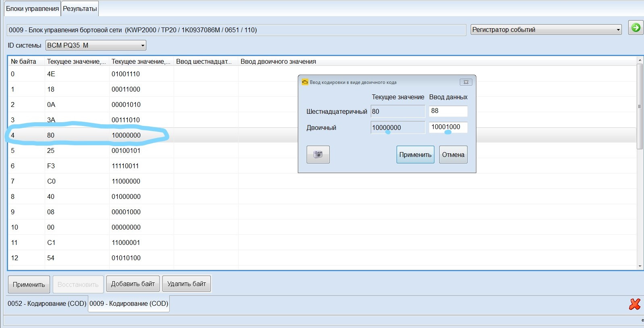Click the binary data input field 10001000
Screen dimensions: 644x328
point(448,127)
